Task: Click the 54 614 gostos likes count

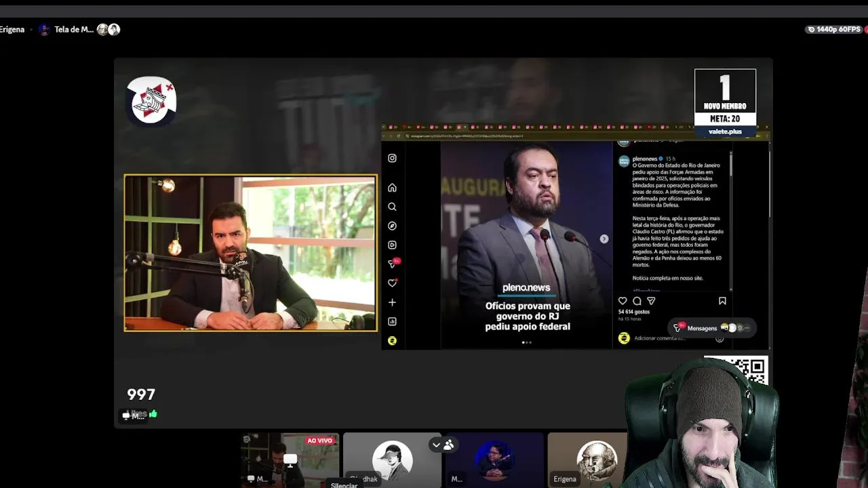Action: coord(634,312)
